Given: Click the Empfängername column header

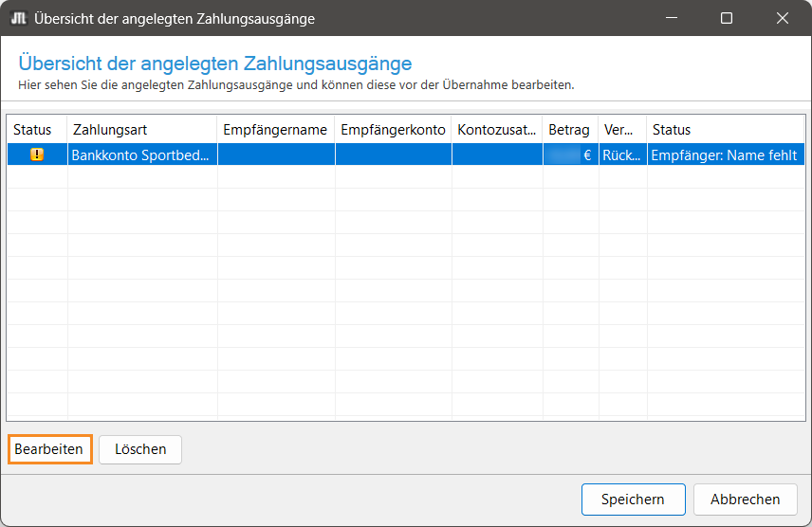Looking at the screenshot, I should (275, 130).
